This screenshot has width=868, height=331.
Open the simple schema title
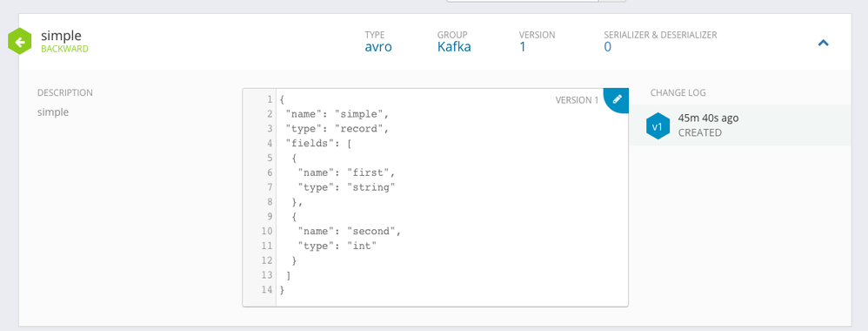coord(61,36)
